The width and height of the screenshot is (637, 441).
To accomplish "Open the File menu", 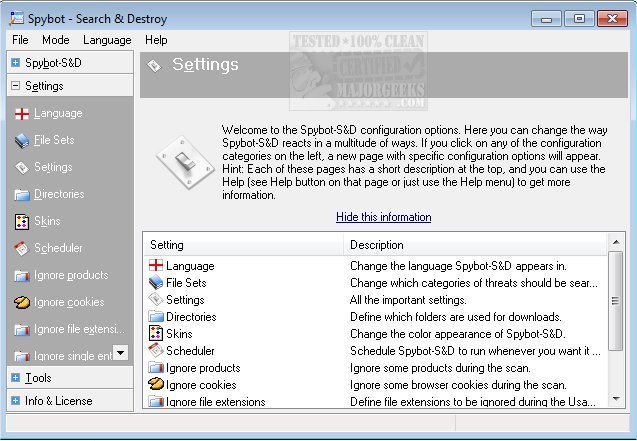I will [20, 40].
